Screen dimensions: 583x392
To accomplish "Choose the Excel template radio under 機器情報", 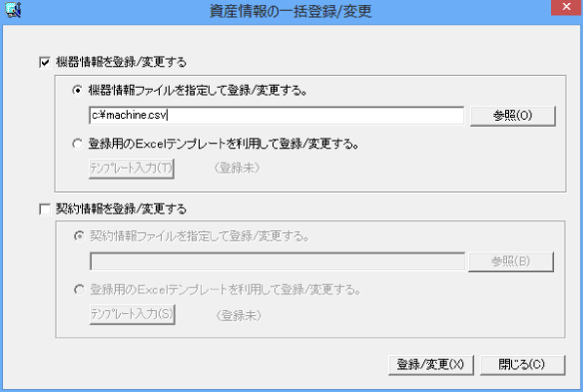I will click(x=77, y=144).
